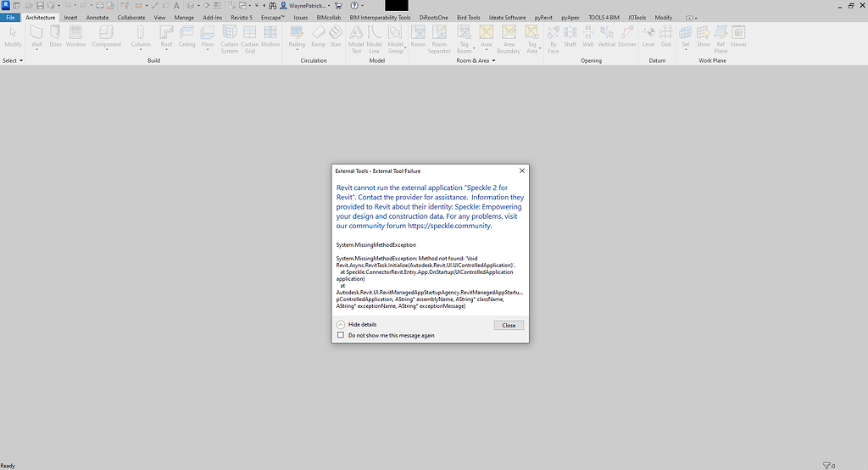This screenshot has height=470, width=868.
Task: Click the Ref Plane tool
Action: pyautogui.click(x=721, y=39)
